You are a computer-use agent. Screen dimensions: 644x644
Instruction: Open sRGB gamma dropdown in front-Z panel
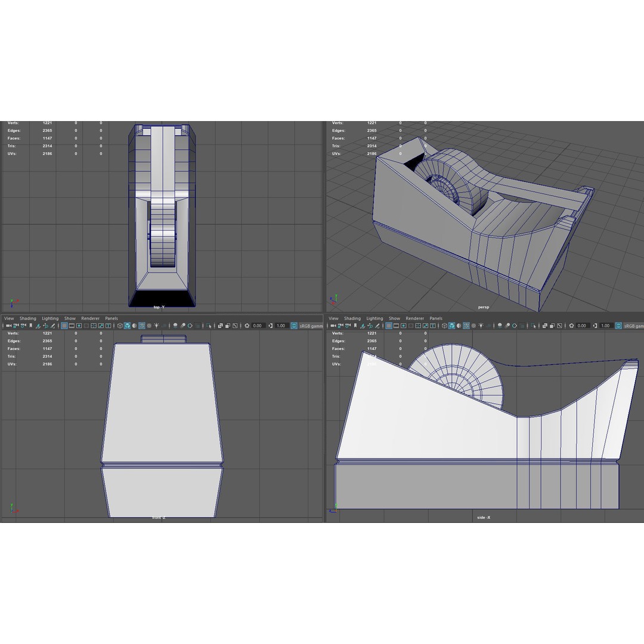[x=311, y=326]
